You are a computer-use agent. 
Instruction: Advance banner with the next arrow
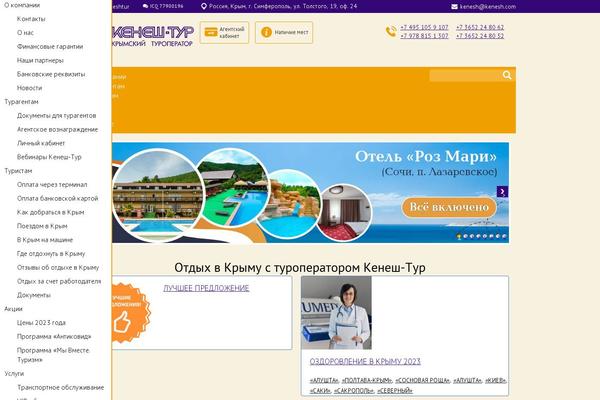[x=502, y=191]
